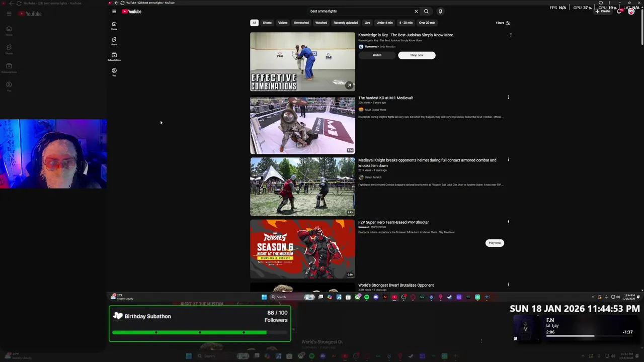The width and height of the screenshot is (644, 362).
Task: Select the Unwatched filter chip
Action: coord(301,23)
